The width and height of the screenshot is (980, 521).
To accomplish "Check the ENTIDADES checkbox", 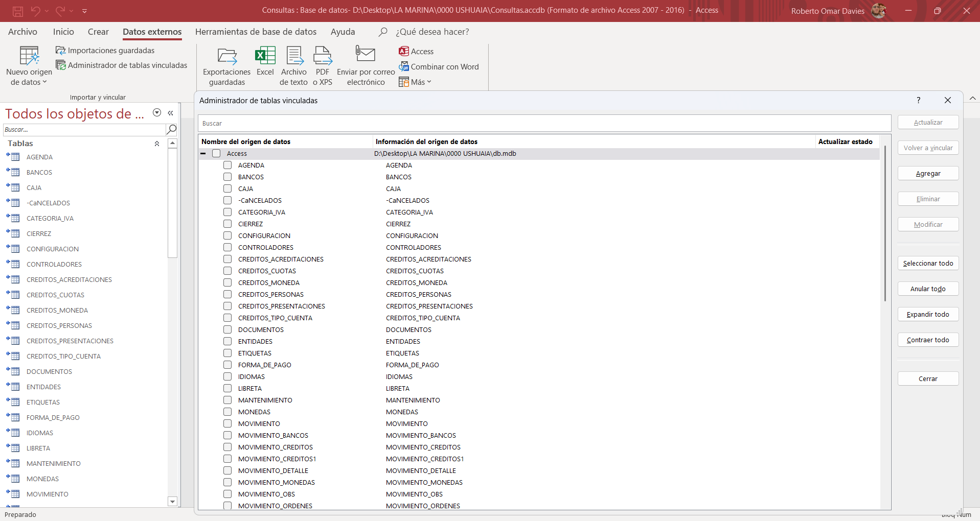I will click(227, 341).
